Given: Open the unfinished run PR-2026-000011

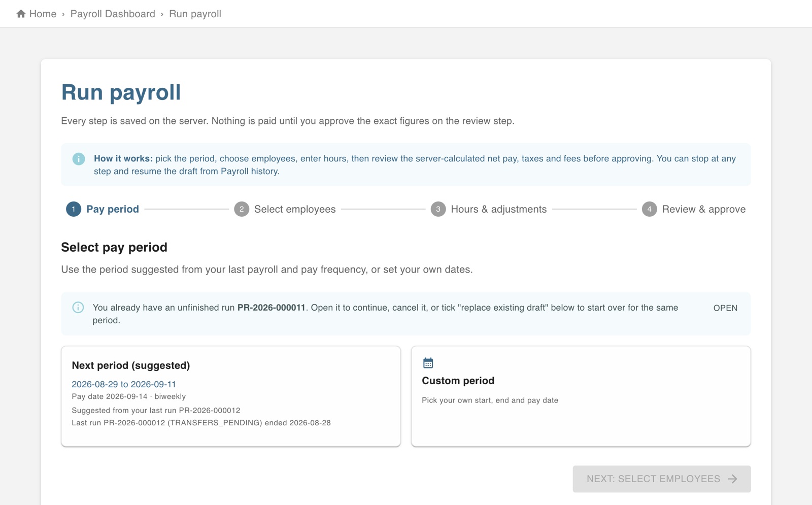Looking at the screenshot, I should tap(725, 308).
